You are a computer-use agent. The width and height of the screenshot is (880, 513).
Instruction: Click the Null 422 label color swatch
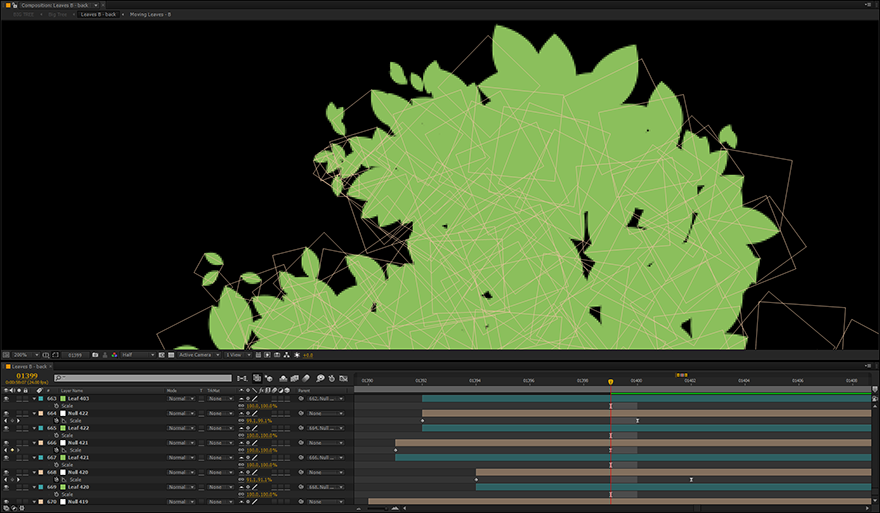pyautogui.click(x=40, y=413)
